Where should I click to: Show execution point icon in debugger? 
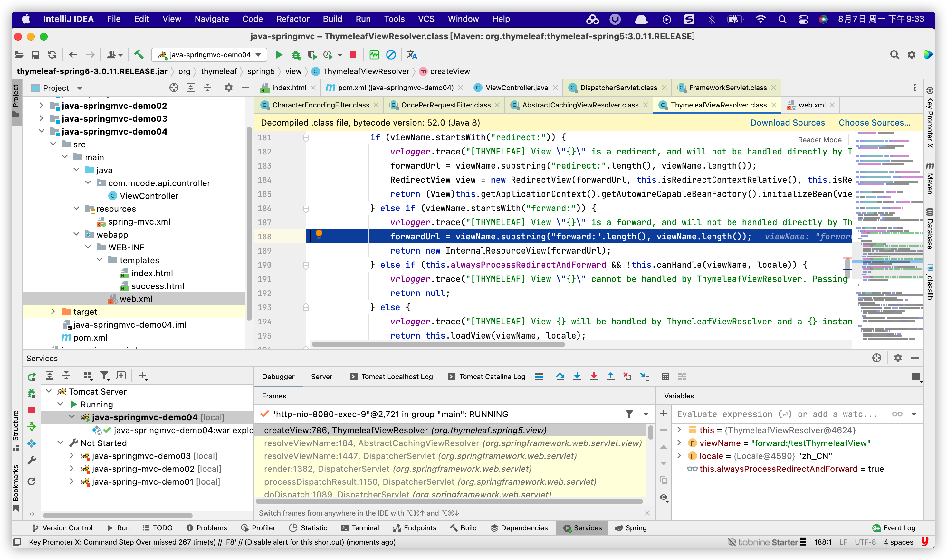[x=539, y=376]
